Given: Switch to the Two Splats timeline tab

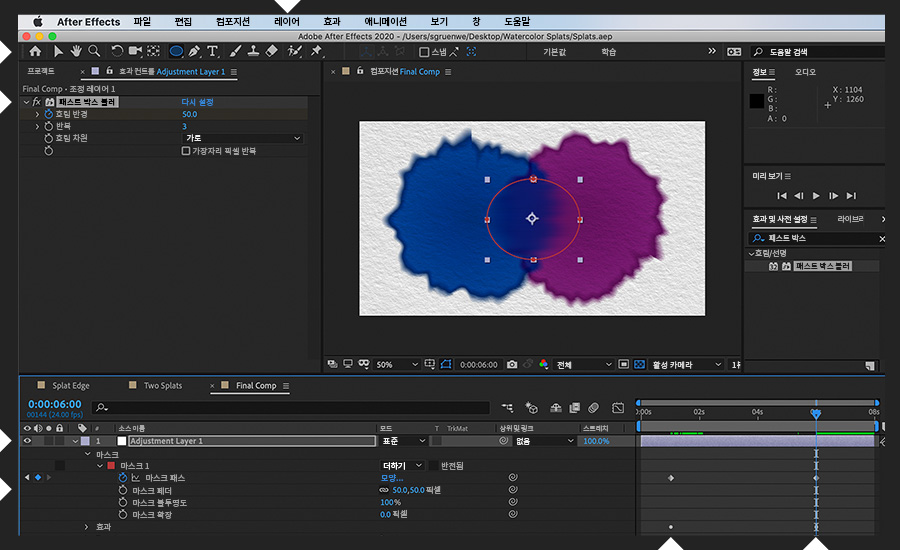Looking at the screenshot, I should 163,386.
